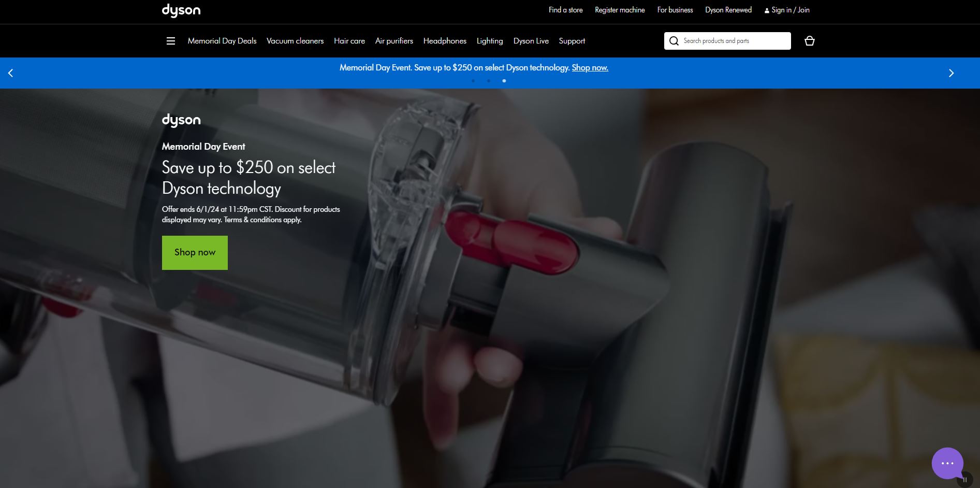The height and width of the screenshot is (488, 980).
Task: Click the search magnifier icon
Action: (674, 41)
